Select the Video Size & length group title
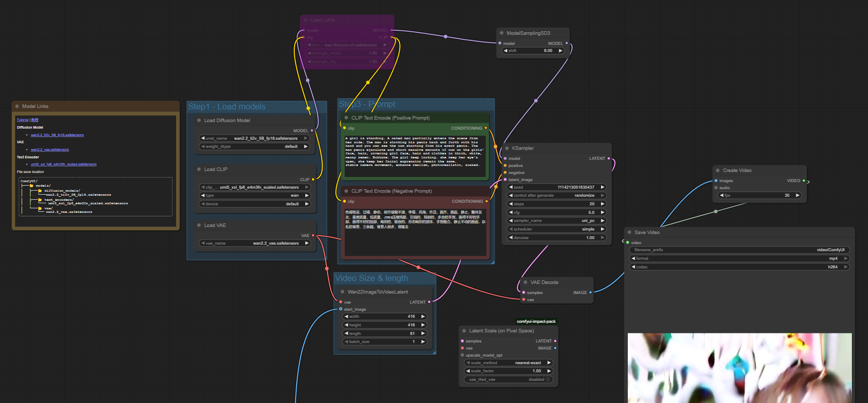The image size is (868, 403). [x=371, y=278]
